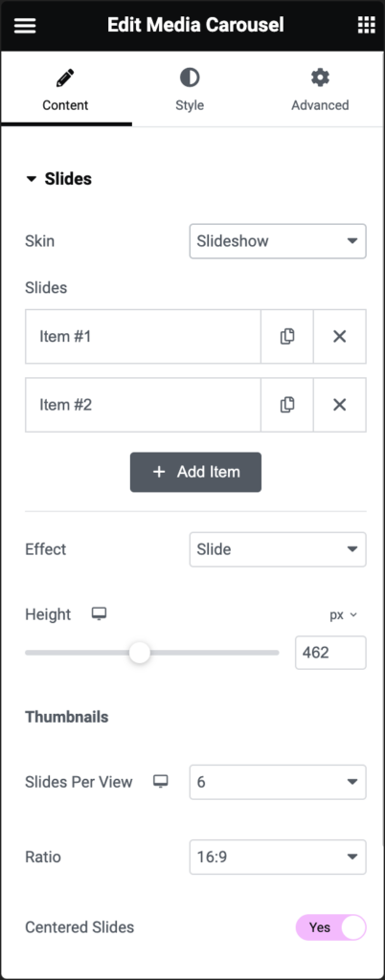Click the Advanced gear icon

tap(320, 78)
